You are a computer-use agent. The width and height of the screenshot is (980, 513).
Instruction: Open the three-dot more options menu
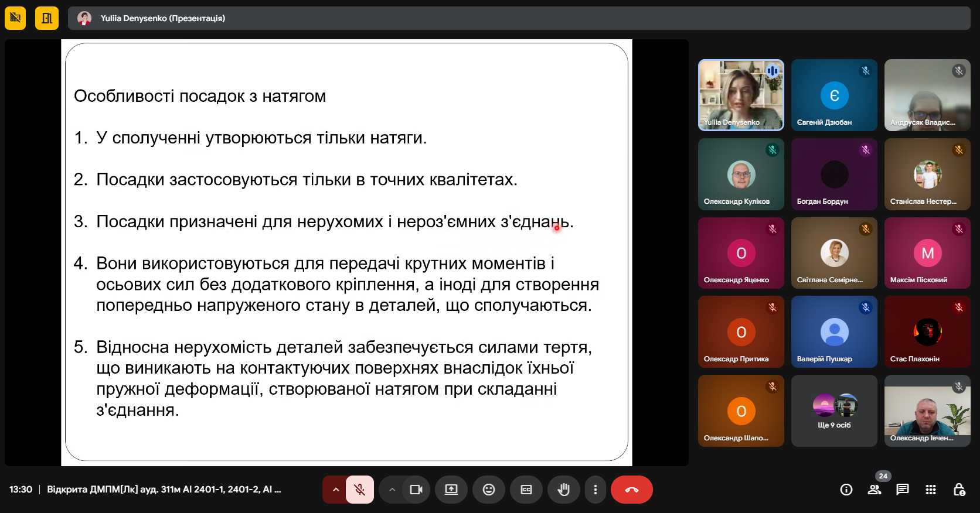(x=596, y=490)
